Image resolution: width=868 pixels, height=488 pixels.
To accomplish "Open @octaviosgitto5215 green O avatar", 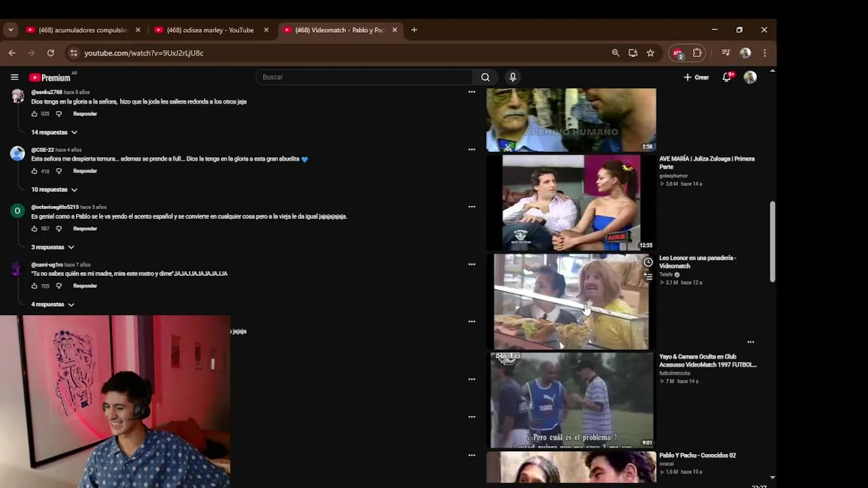I will [x=18, y=211].
